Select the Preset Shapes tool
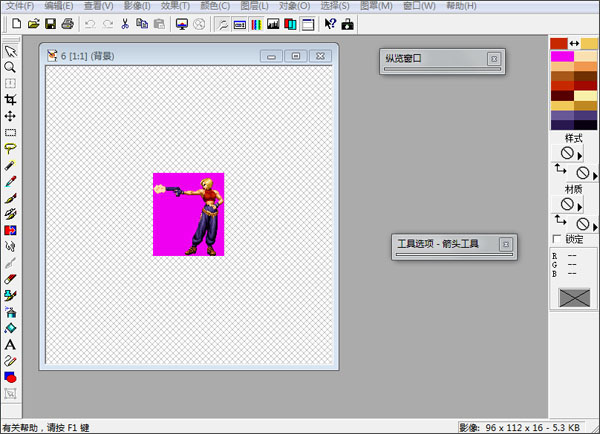The image size is (600, 434). [10, 377]
